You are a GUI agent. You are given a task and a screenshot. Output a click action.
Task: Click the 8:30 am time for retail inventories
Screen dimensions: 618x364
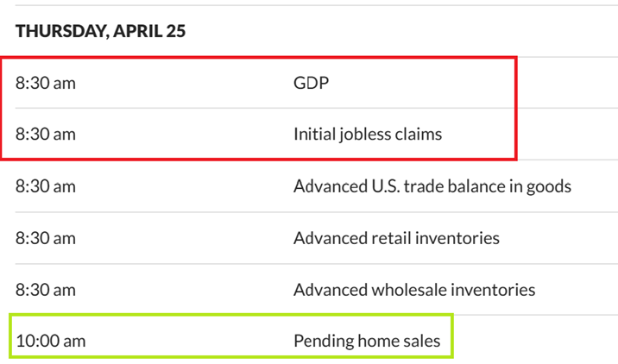point(45,238)
